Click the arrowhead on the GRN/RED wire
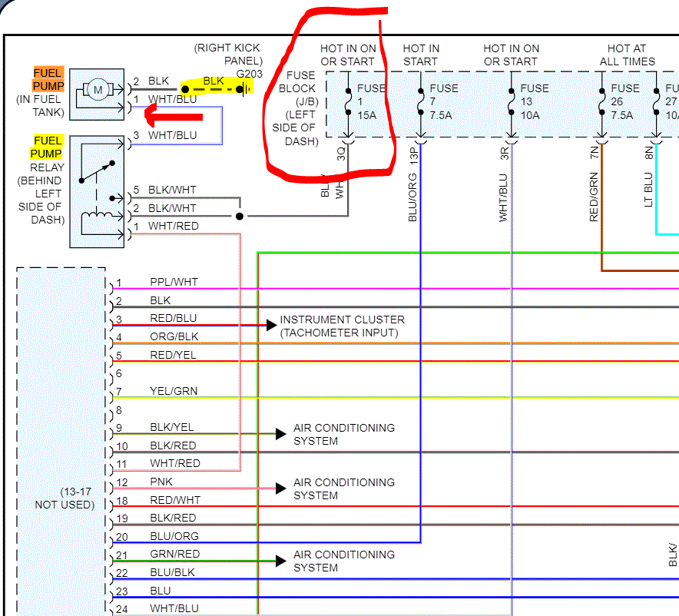Viewport: 679px width, 616px height. (280, 561)
